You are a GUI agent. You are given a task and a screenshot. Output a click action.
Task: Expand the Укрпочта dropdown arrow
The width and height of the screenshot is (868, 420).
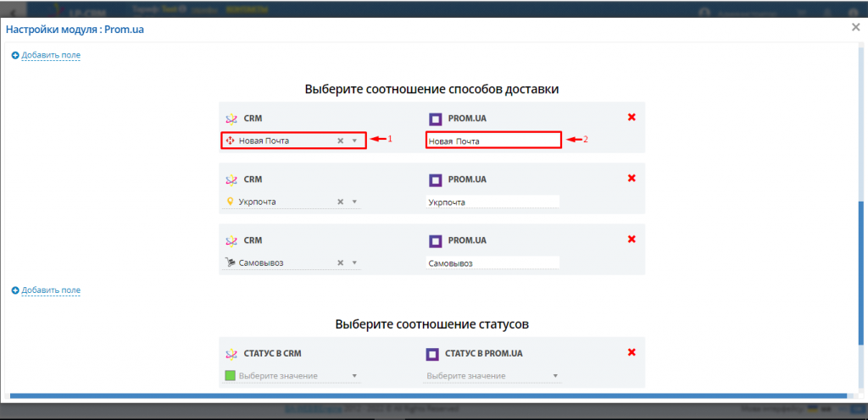(x=355, y=202)
